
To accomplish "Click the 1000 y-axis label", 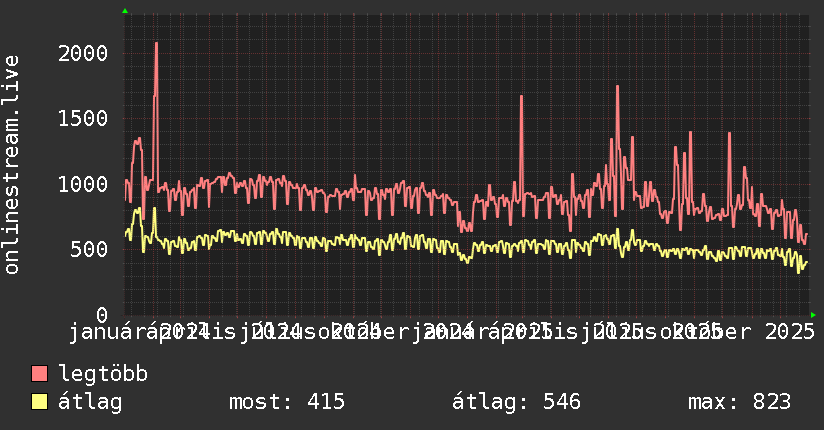I will tap(83, 185).
